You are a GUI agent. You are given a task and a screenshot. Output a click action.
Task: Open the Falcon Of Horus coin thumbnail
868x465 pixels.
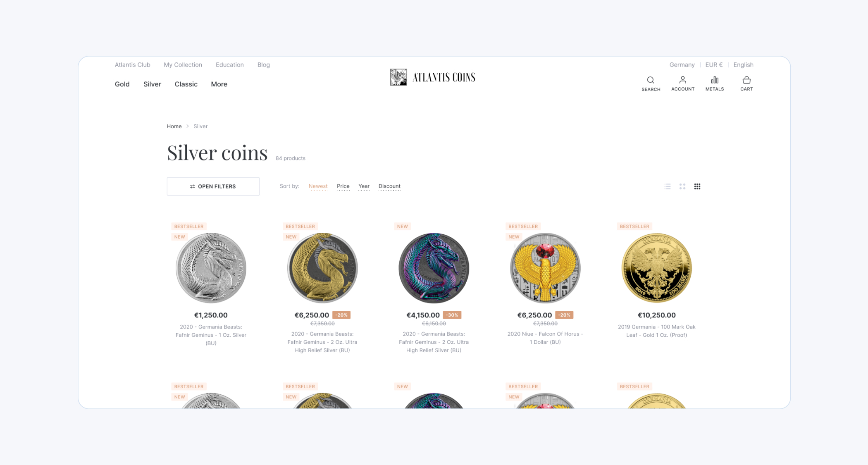pyautogui.click(x=545, y=268)
